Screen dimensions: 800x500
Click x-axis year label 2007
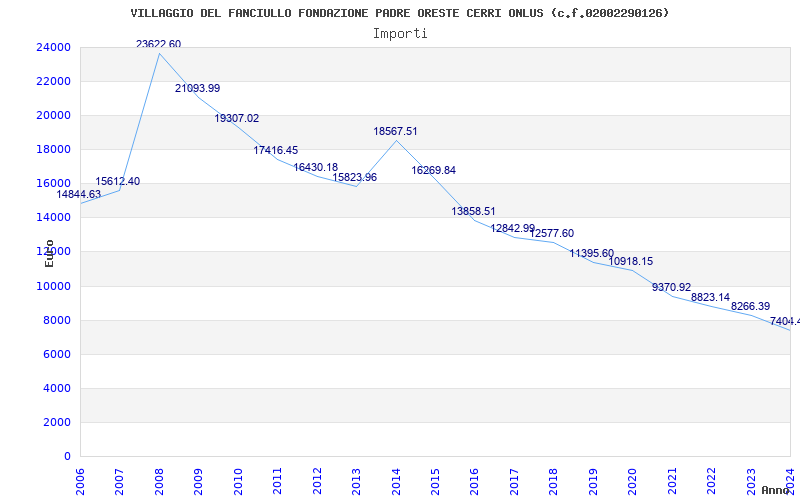coord(120,481)
